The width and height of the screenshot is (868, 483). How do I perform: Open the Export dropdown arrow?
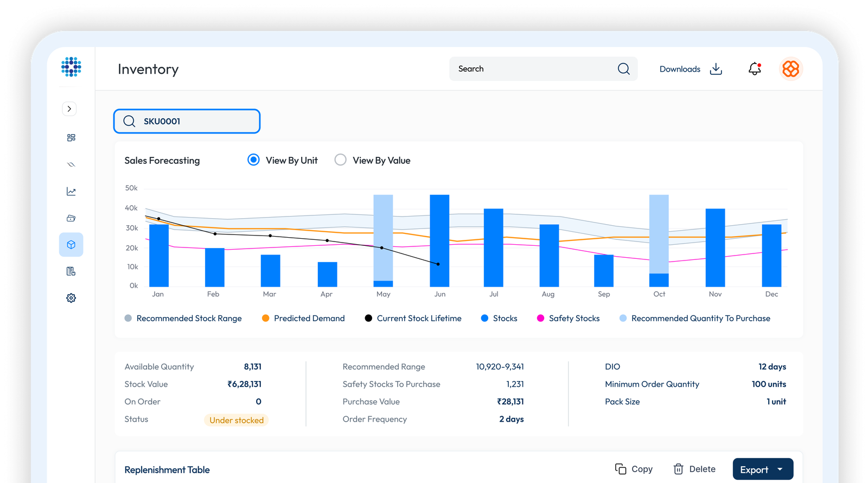[x=780, y=469]
